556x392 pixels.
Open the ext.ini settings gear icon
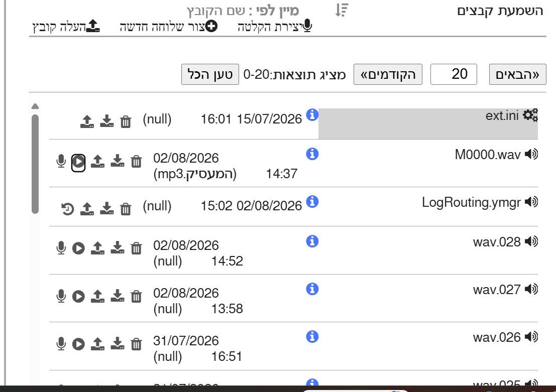530,115
